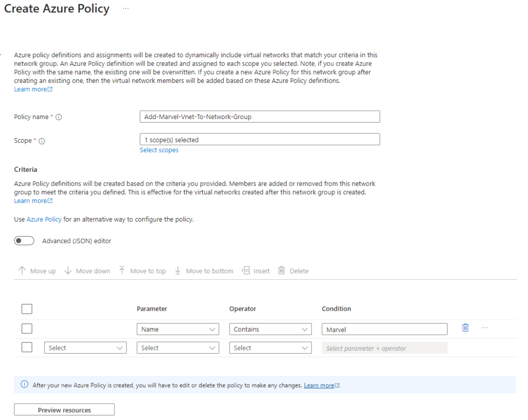Expand the empty Parameter Select dropdown

click(177, 348)
